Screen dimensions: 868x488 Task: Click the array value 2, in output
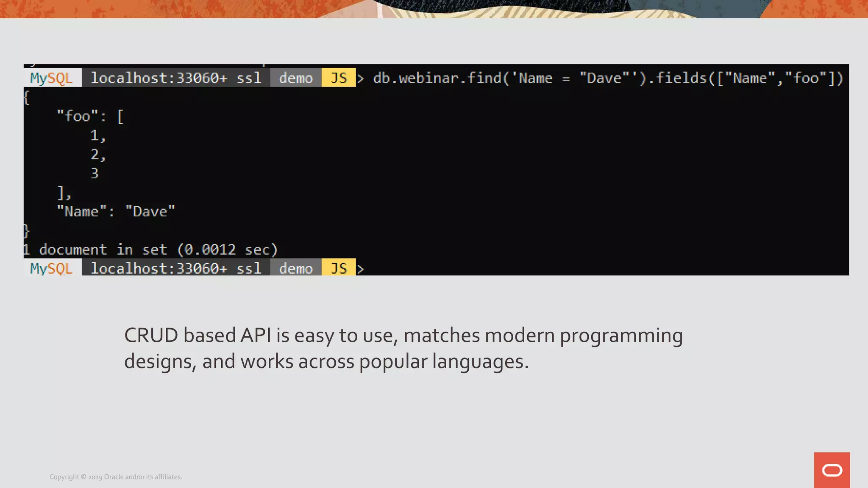[x=98, y=155]
